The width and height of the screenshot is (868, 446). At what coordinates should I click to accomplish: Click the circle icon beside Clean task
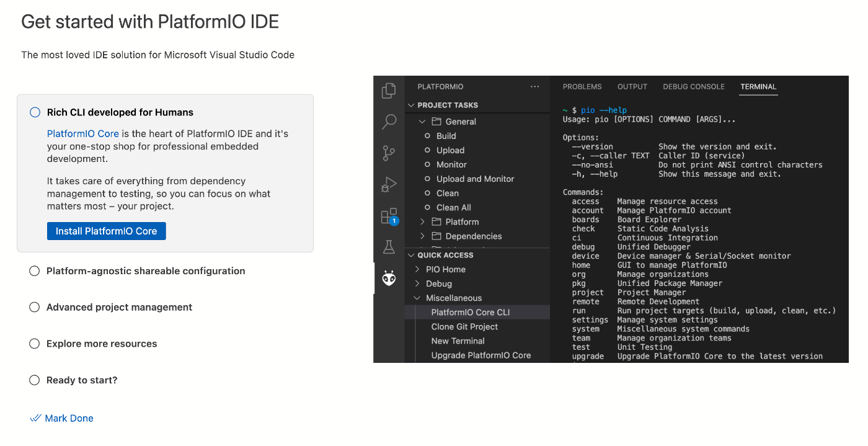tap(427, 193)
